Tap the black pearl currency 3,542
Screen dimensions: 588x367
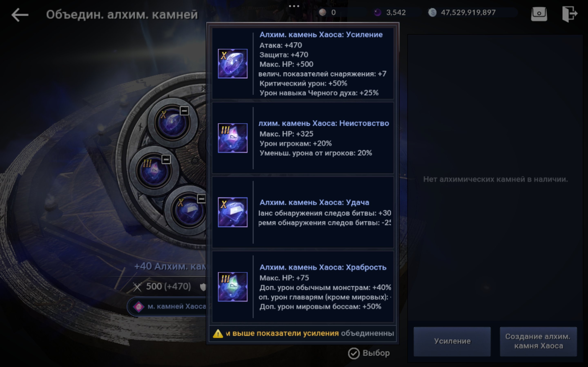click(390, 12)
